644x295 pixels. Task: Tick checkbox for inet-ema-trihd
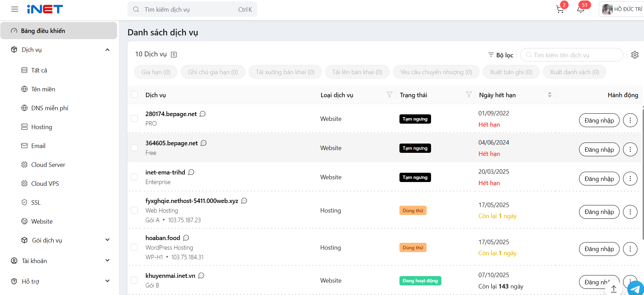134,177
